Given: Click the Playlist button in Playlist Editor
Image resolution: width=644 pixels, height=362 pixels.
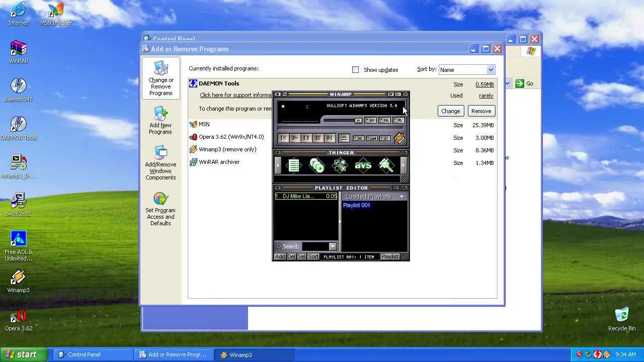Looking at the screenshot, I should click(x=390, y=257).
